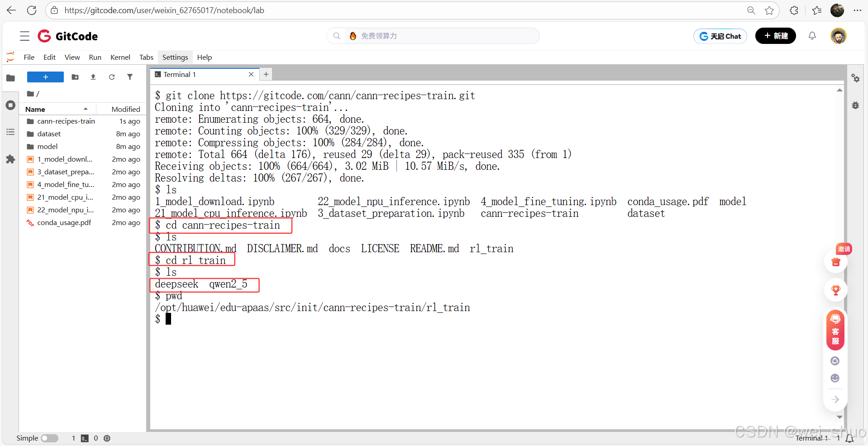This screenshot has height=446, width=868.
Task: Open the Run menu
Action: click(x=95, y=57)
